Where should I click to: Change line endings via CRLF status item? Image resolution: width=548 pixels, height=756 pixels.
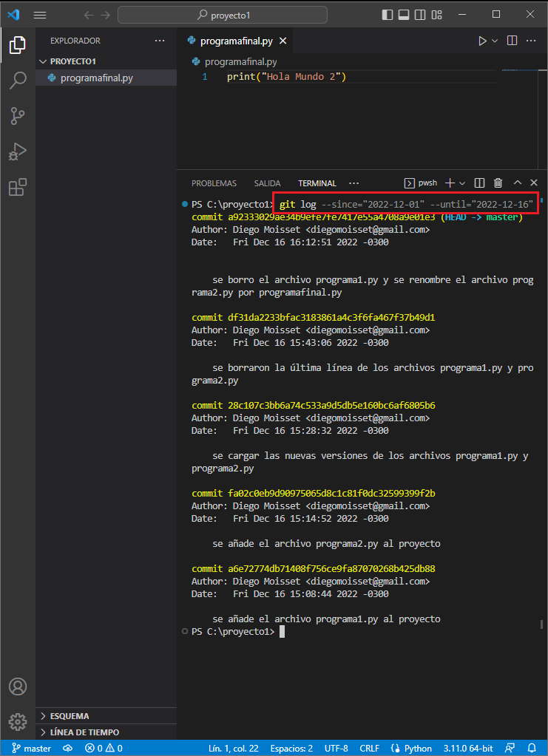tap(369, 749)
